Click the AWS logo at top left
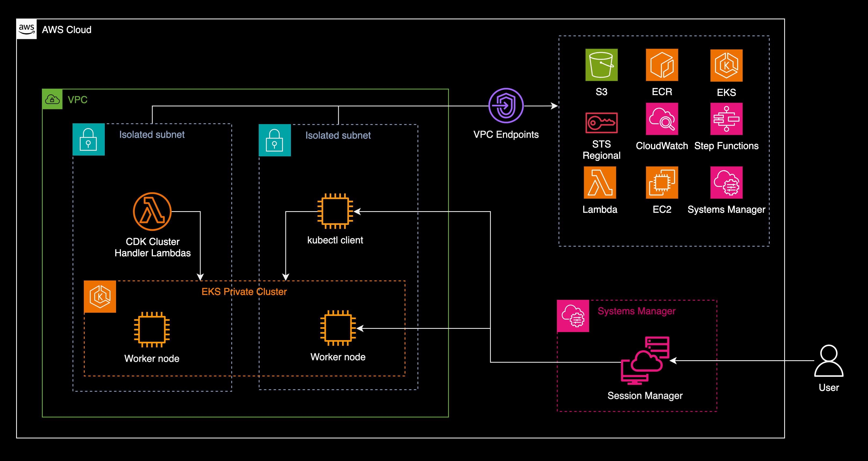Image resolution: width=868 pixels, height=461 pixels. pos(27,29)
